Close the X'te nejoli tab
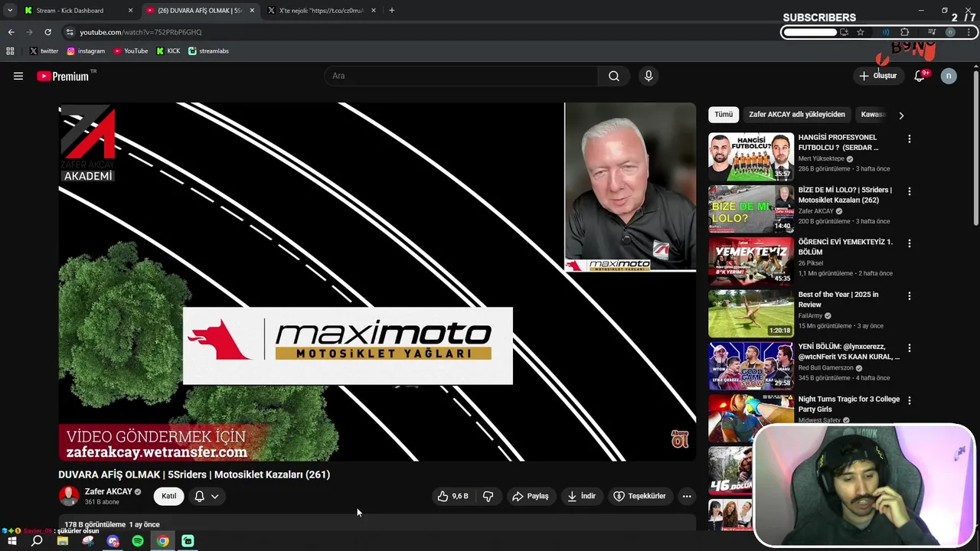This screenshot has height=551, width=980. 374,11
